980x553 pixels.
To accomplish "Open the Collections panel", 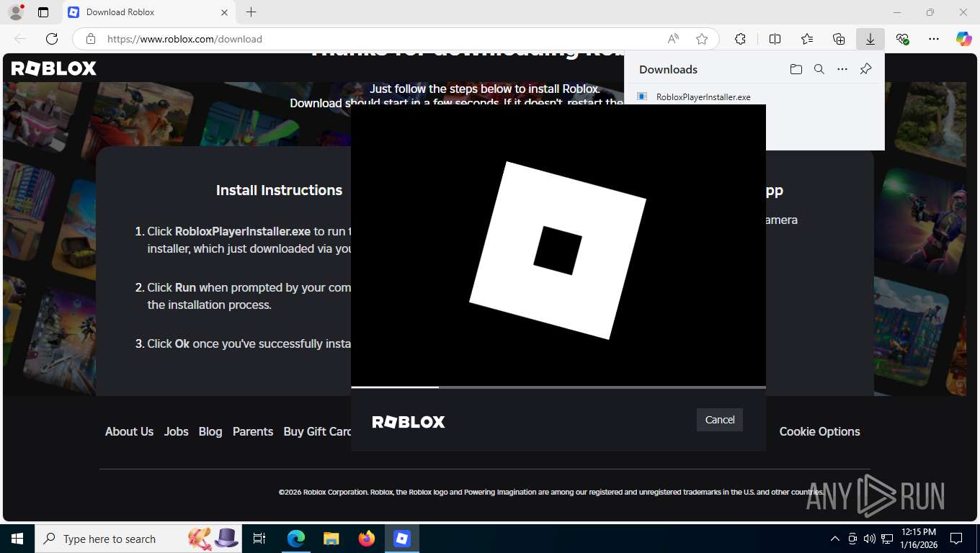I will tap(839, 39).
